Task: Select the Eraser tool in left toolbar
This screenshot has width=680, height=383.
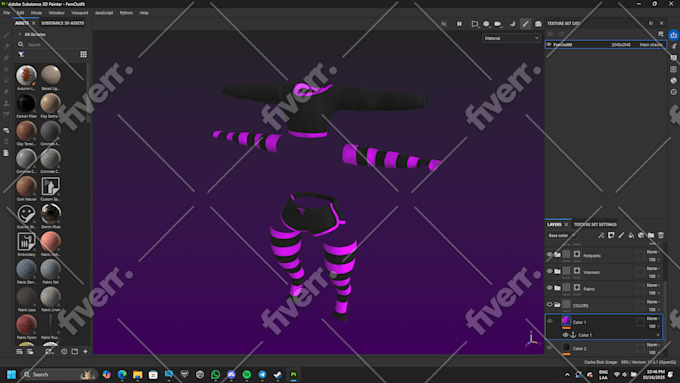Action: tap(7, 46)
